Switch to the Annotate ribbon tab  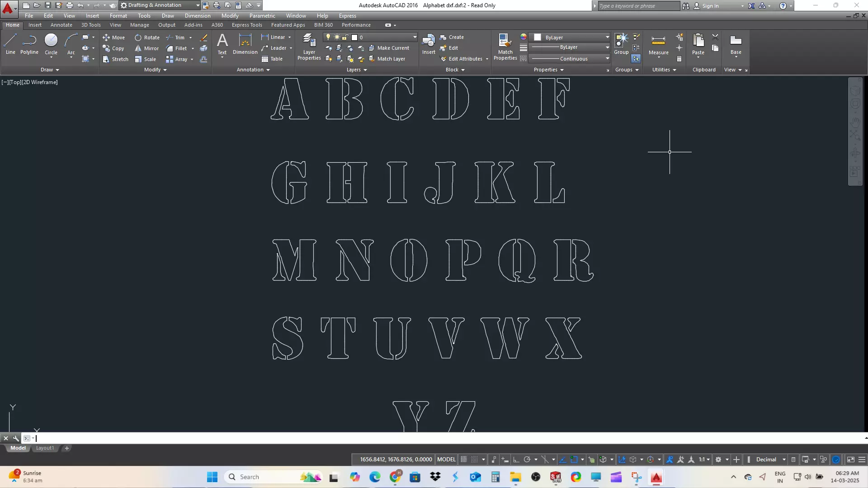tap(61, 25)
